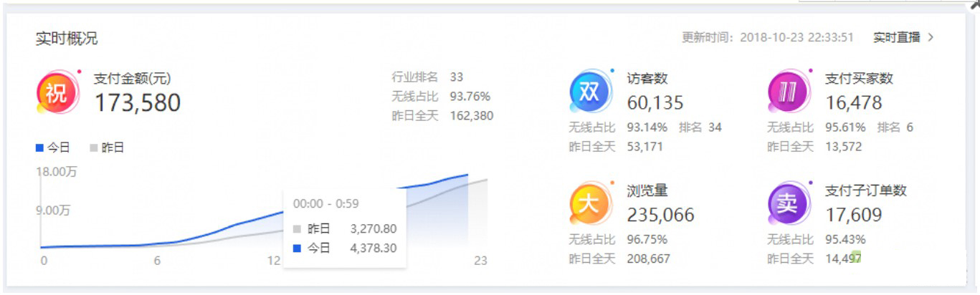This screenshot has width=980, height=295.
Task: Click the visitors 排名 34 text
Action: [700, 127]
